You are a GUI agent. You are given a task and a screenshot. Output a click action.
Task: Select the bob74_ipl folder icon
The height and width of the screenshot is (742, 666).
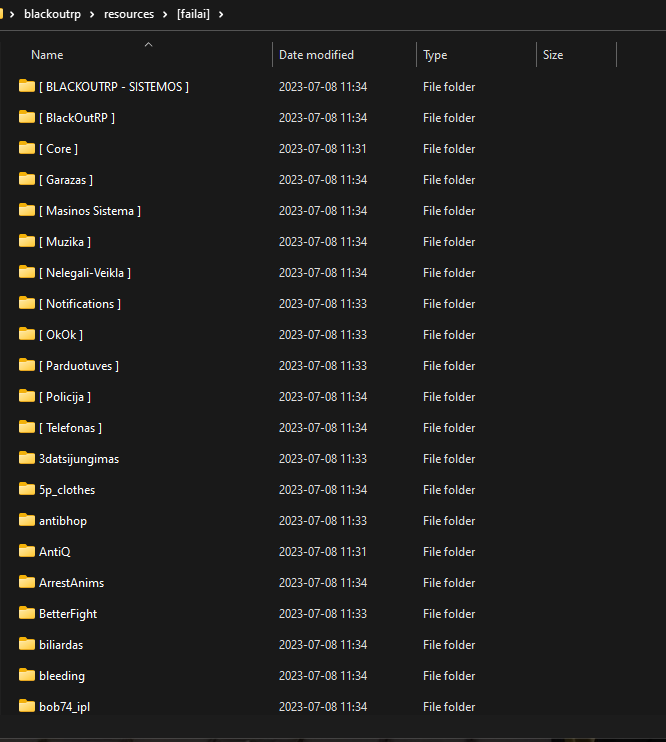(x=27, y=706)
